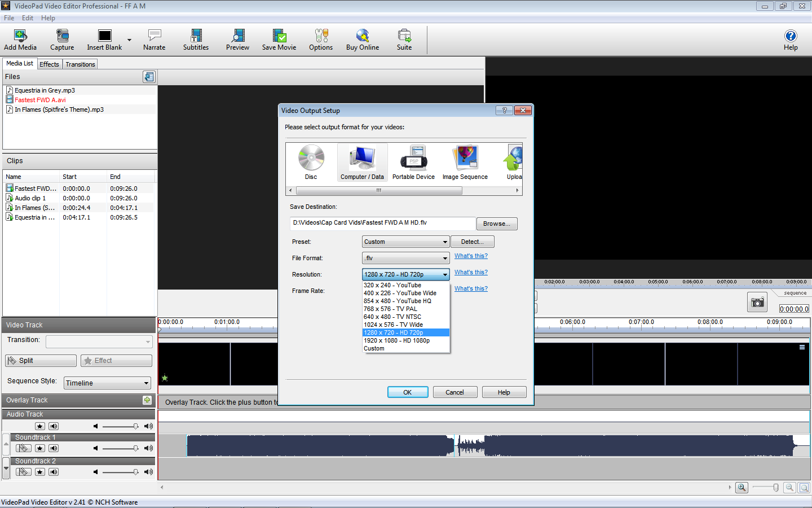This screenshot has width=812, height=508.
Task: Open the Sequence Style Timeline dropdown
Action: coord(107,383)
